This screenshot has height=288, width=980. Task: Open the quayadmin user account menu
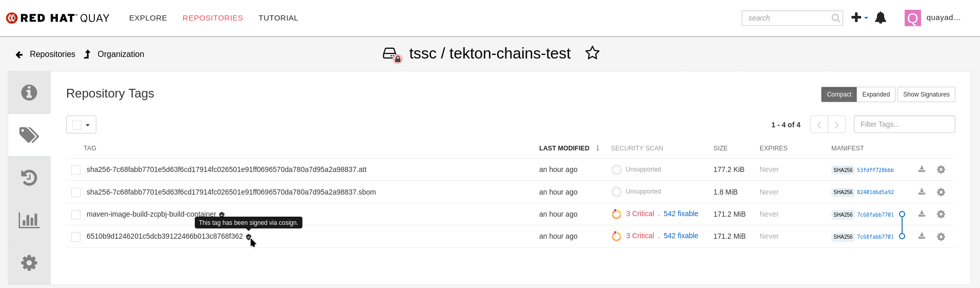click(x=933, y=18)
